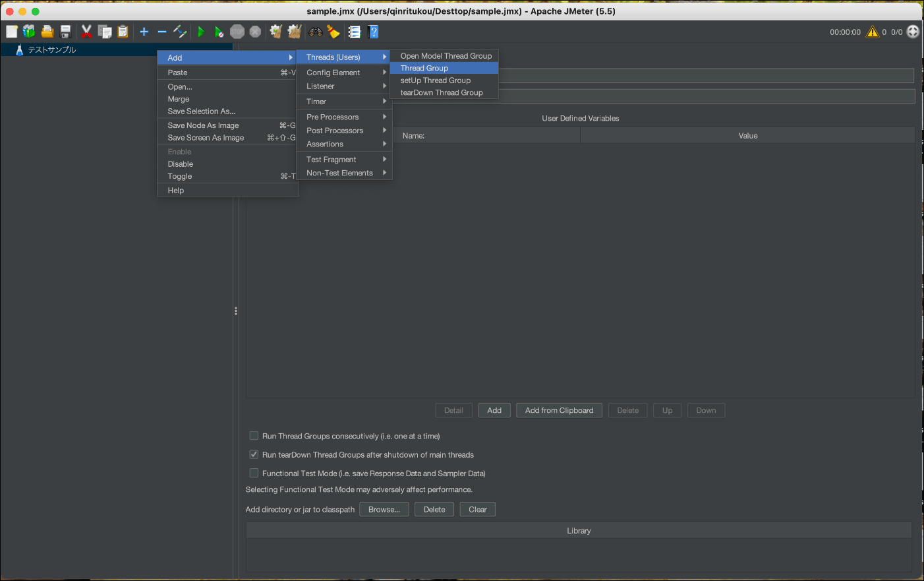
Task: Click the Save floppy disk icon
Action: pos(65,32)
